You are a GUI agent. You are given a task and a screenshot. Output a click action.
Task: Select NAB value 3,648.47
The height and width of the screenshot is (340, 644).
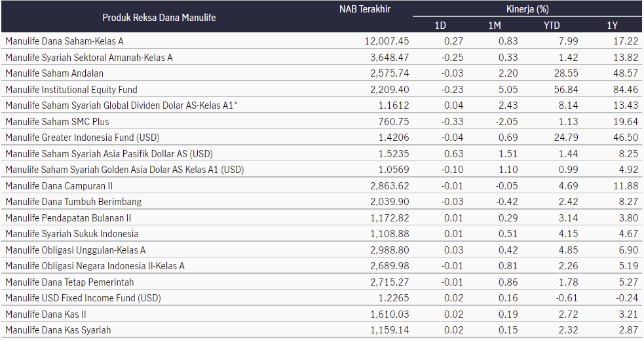(390, 58)
